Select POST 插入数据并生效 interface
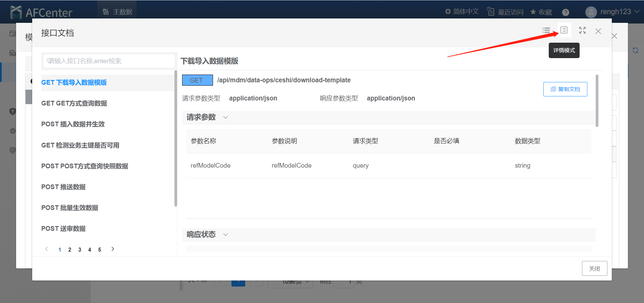644x303 pixels. pos(73,124)
